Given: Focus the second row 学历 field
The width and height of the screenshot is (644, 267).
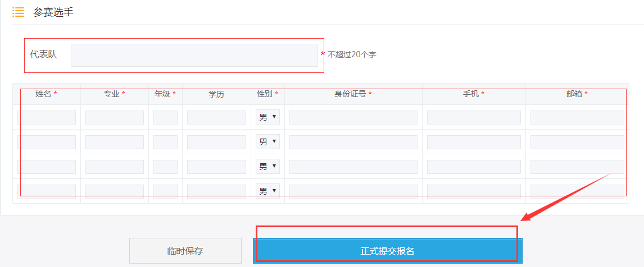Looking at the screenshot, I should [x=216, y=142].
